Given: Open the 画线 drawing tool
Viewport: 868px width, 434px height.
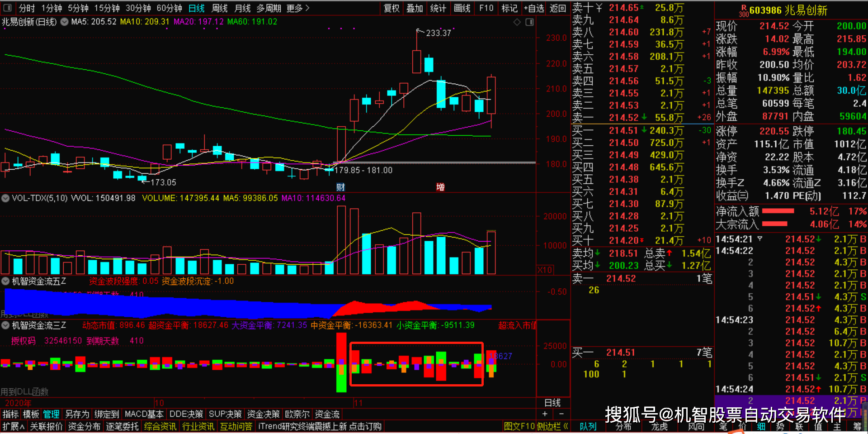Looking at the screenshot, I should [x=462, y=8].
